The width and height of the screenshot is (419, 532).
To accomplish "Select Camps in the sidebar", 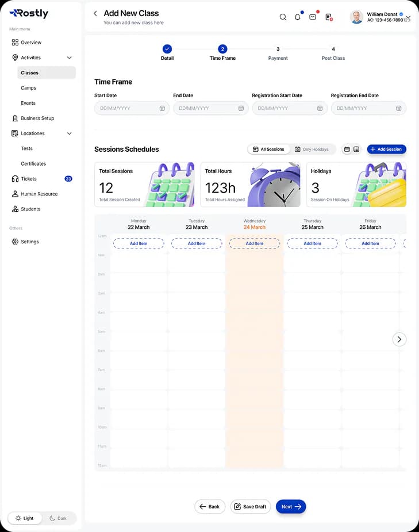I will (x=29, y=88).
